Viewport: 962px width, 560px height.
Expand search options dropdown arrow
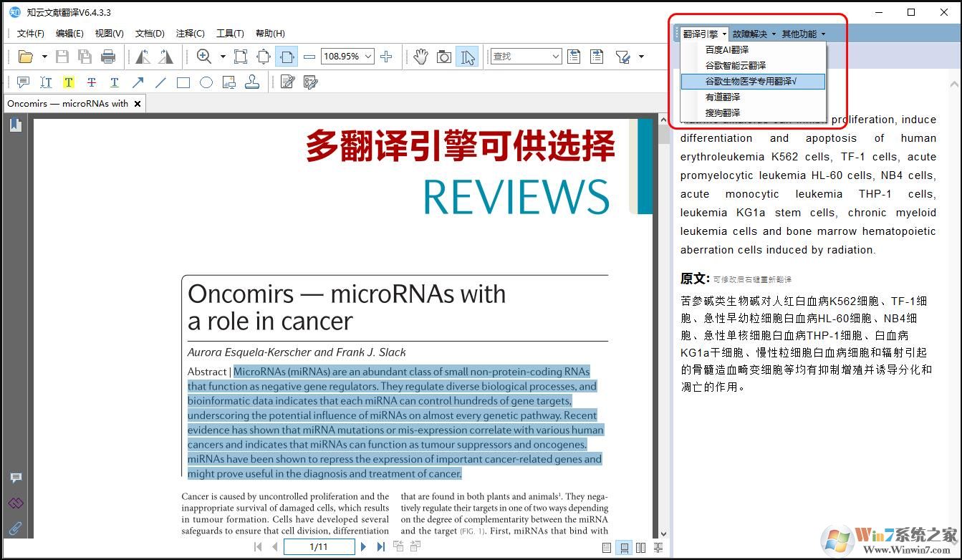point(641,57)
